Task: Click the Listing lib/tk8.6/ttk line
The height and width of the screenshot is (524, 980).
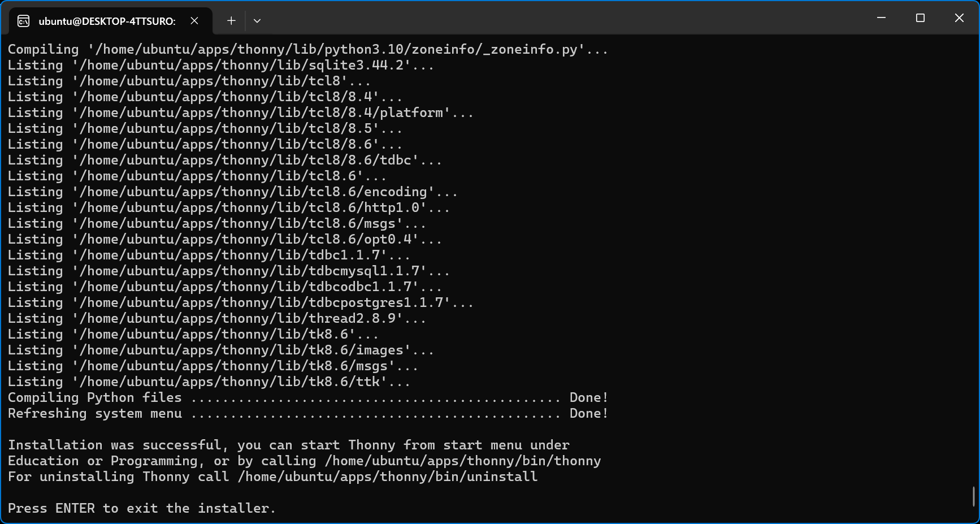Action: pos(209,382)
